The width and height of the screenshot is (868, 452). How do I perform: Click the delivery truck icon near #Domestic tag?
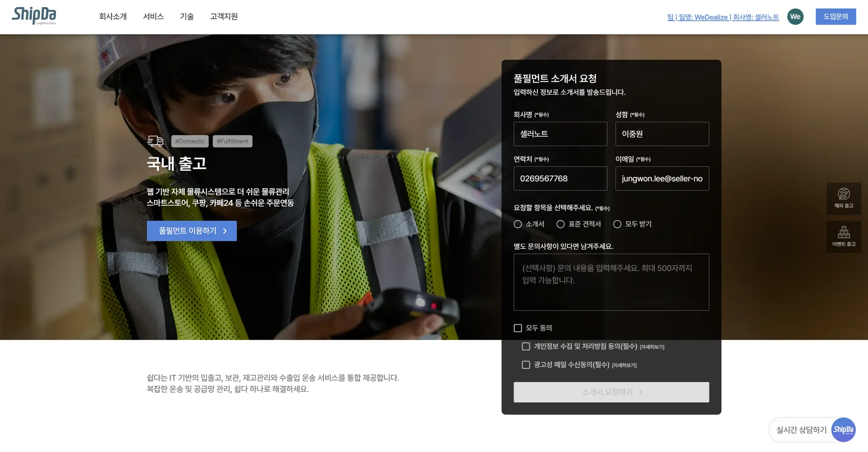coord(156,141)
